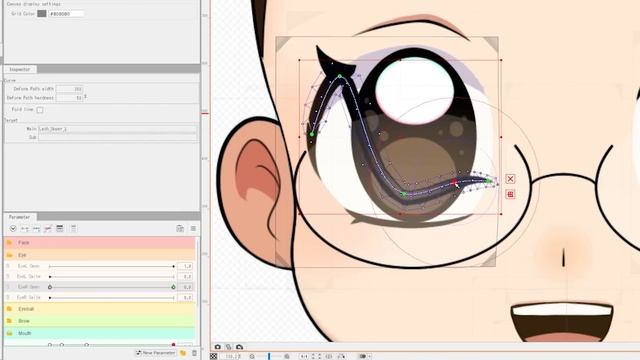The width and height of the screenshot is (640, 360).
Task: Expand the Face parameter group
Action: [x=9, y=242]
